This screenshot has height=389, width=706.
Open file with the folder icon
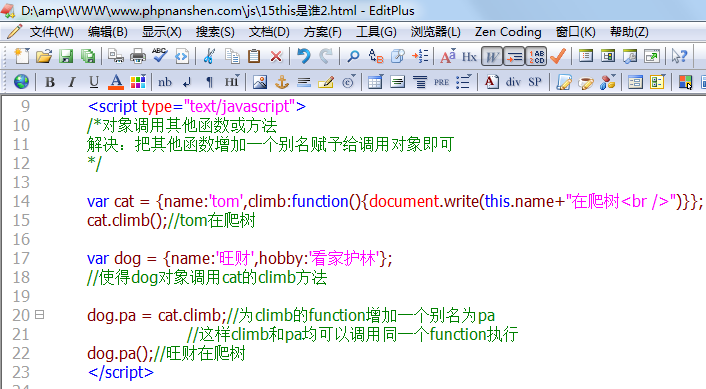pyautogui.click(x=44, y=56)
